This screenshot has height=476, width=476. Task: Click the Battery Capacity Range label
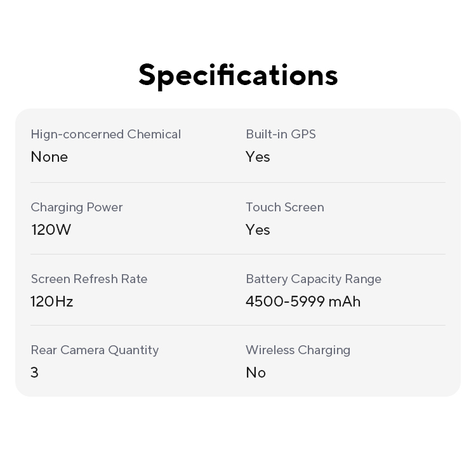(314, 279)
